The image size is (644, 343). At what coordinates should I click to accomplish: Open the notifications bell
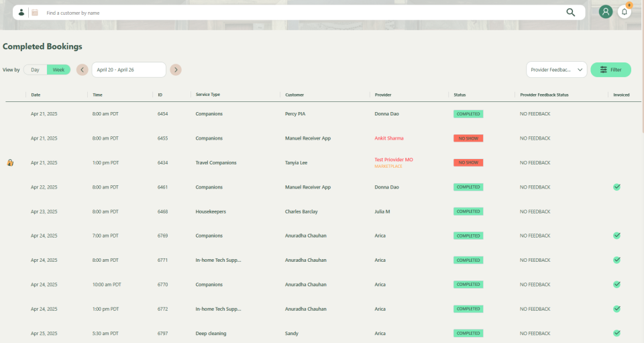(625, 12)
